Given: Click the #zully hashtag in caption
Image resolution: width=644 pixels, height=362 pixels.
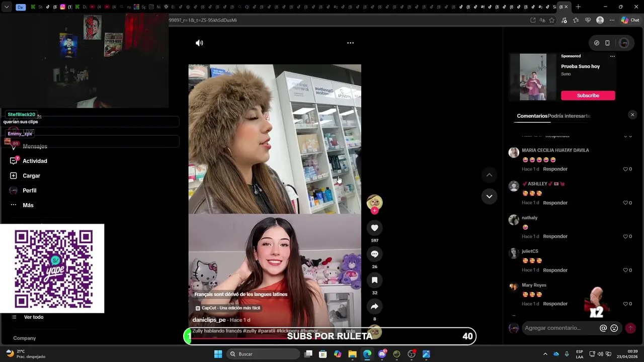Looking at the screenshot, I should [x=250, y=331].
